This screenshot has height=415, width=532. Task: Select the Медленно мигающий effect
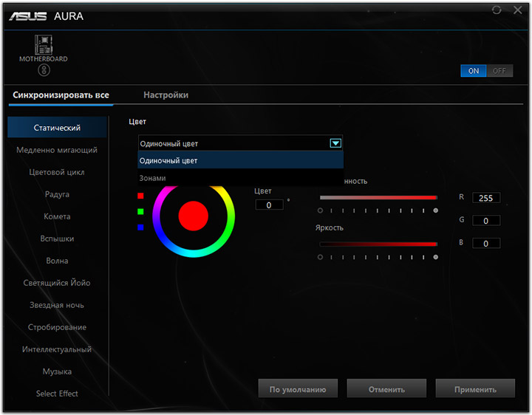coord(57,150)
